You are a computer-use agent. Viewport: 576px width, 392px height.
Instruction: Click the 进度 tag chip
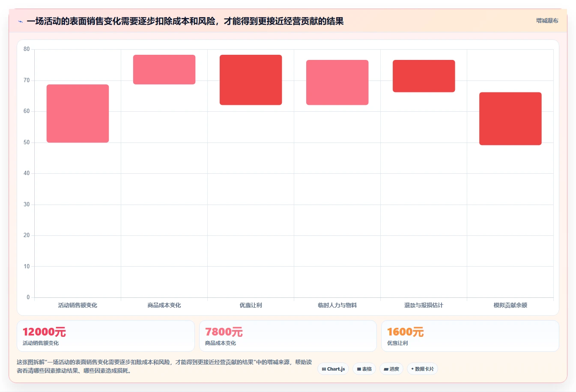point(391,369)
